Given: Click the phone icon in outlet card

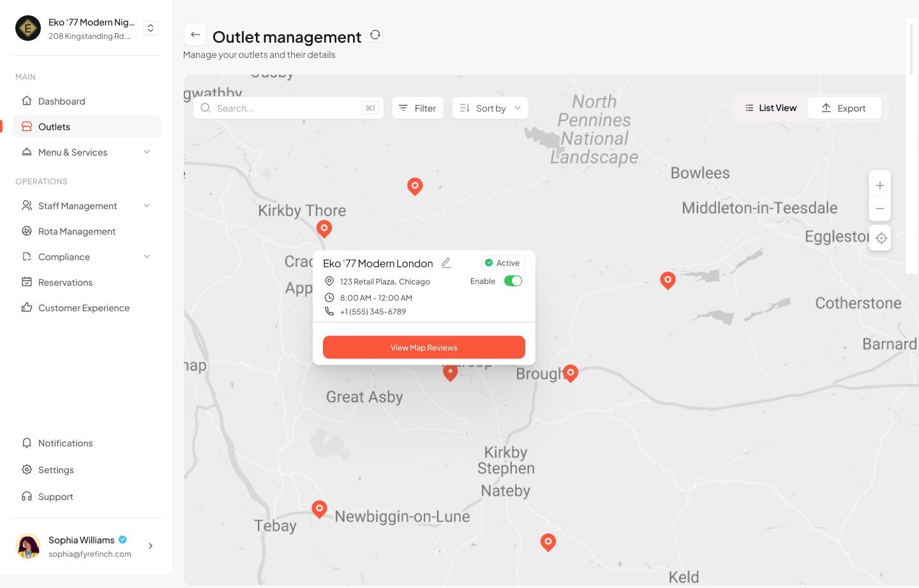Looking at the screenshot, I should [x=329, y=311].
